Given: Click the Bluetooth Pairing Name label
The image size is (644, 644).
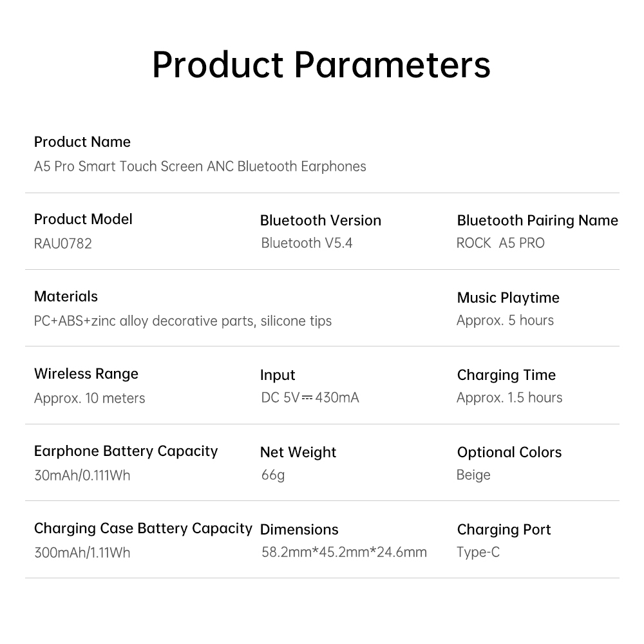Looking at the screenshot, I should 537,220.
